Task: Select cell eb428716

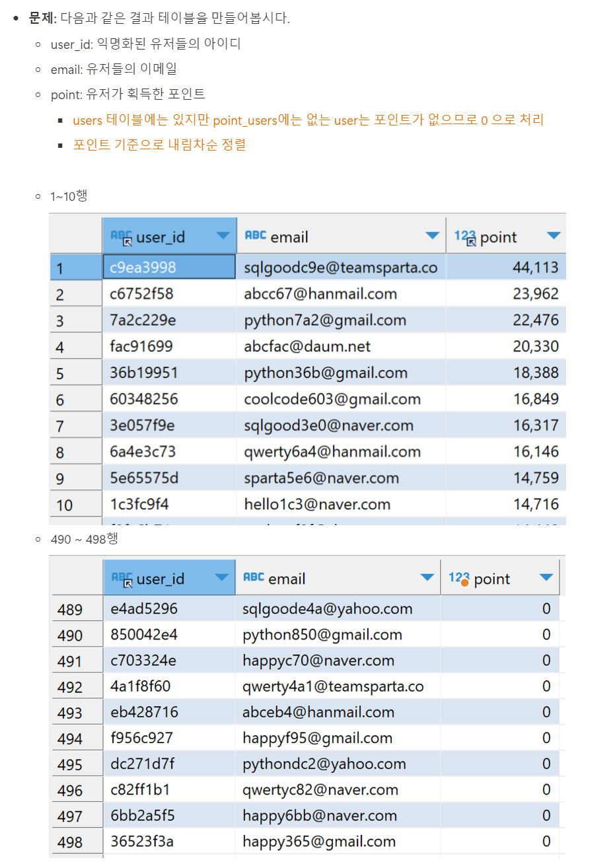Action: tap(169, 711)
